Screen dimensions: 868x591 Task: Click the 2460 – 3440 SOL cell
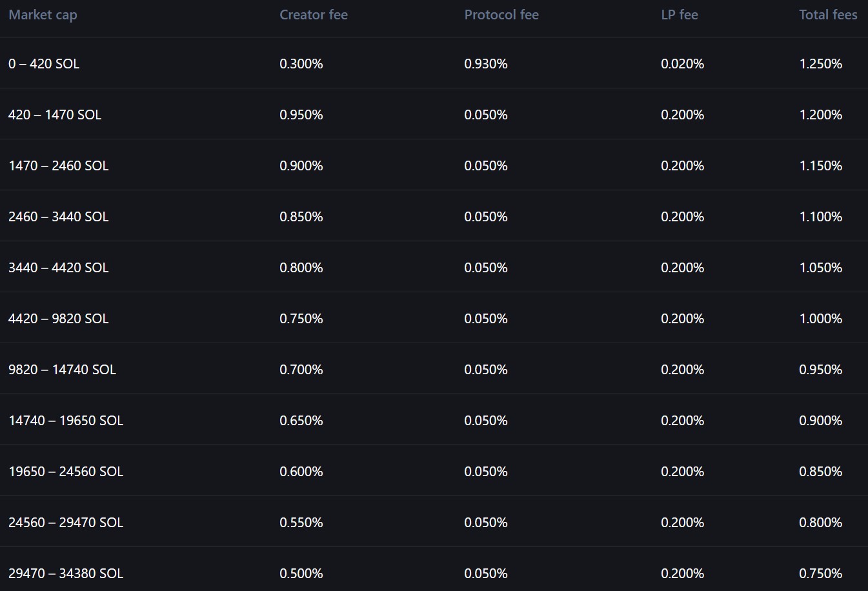click(x=58, y=217)
